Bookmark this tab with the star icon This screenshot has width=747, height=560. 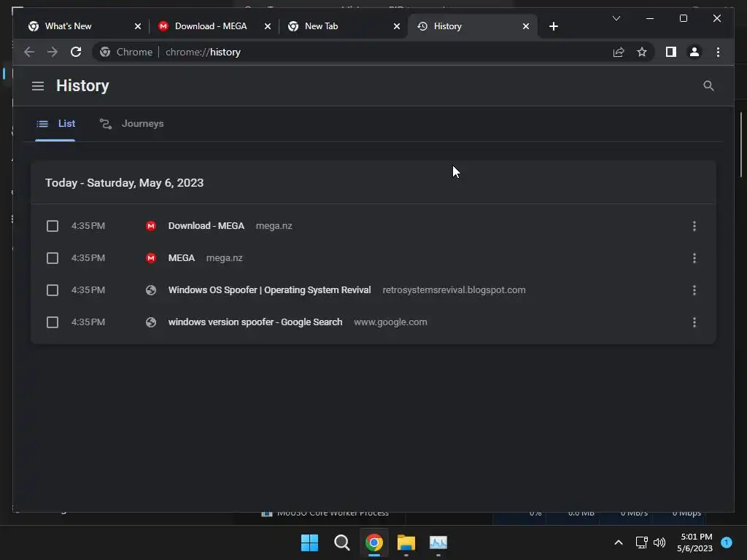(642, 52)
